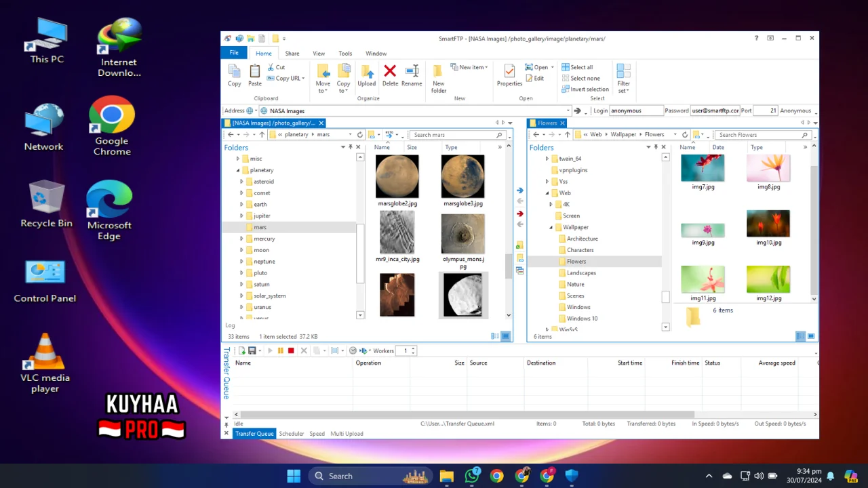Open Properties from the ribbon
This screenshot has width=868, height=488.
click(509, 75)
